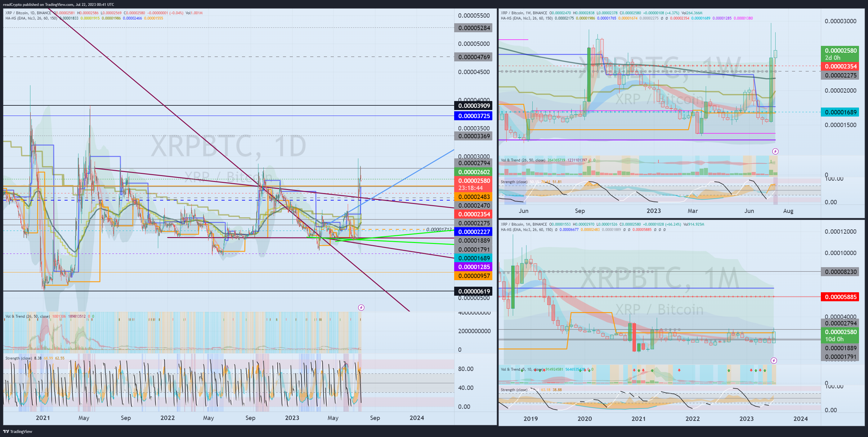
Task: Click the Vol & Trend (5, 10, close) legend on 1M chart
Action: pos(521,369)
